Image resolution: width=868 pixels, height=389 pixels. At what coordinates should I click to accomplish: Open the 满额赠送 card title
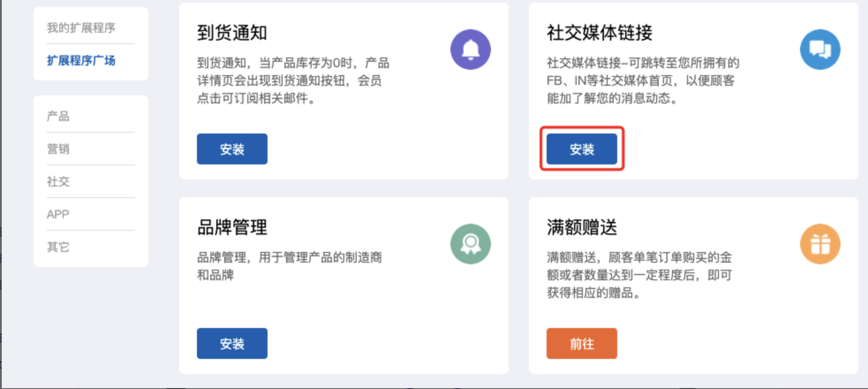(x=582, y=228)
